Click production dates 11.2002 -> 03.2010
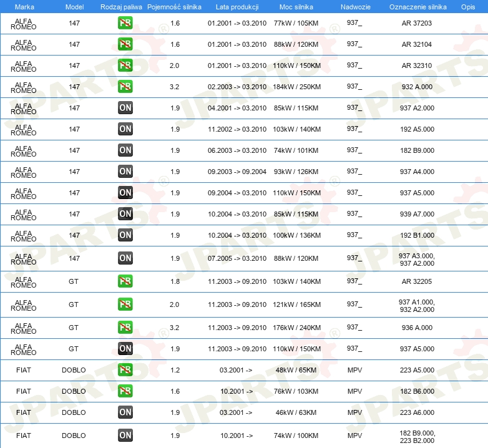Screen dimensions: 488x448 pos(237,129)
